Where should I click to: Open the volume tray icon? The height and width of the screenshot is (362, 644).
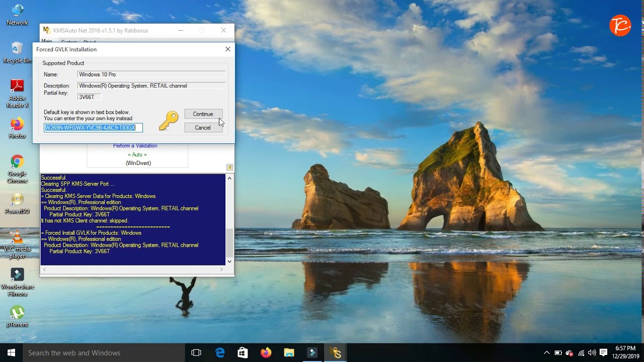click(592, 353)
